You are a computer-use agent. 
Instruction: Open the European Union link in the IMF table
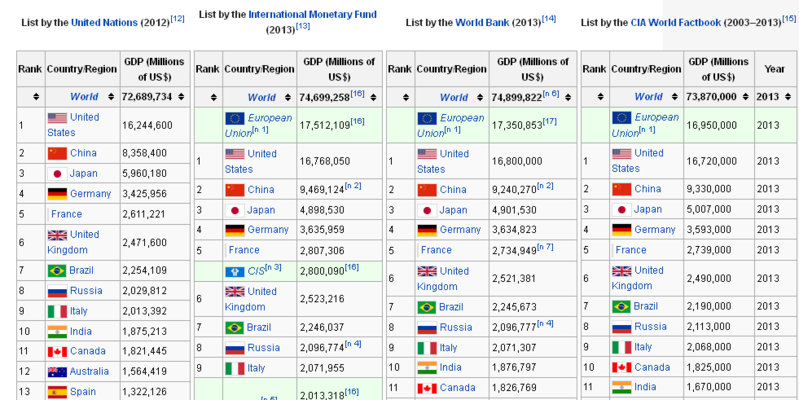click(x=258, y=125)
